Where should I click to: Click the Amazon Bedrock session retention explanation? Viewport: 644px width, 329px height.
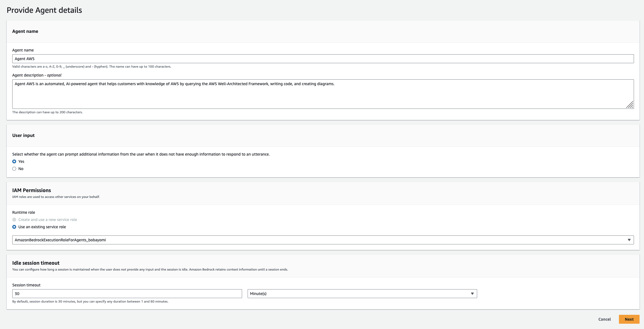[150, 269]
